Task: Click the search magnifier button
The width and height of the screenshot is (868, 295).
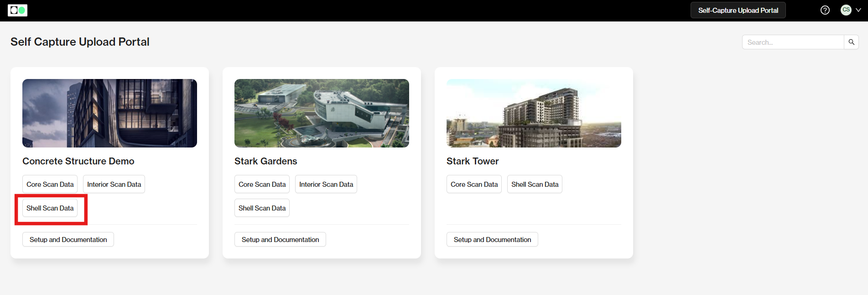Action: (851, 42)
